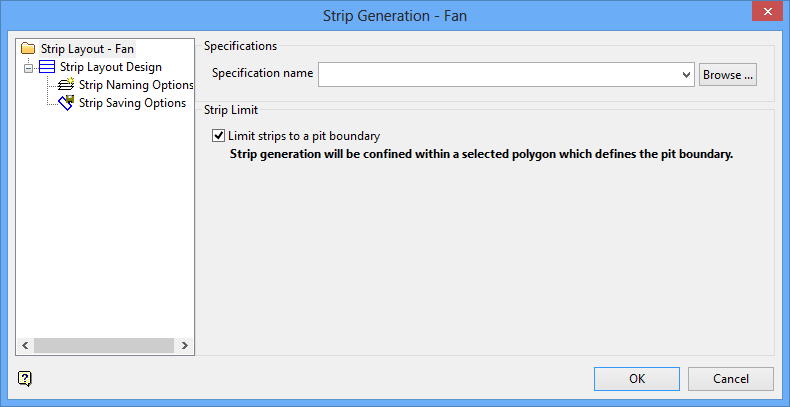Go to the Strip Saving Options page

[132, 103]
